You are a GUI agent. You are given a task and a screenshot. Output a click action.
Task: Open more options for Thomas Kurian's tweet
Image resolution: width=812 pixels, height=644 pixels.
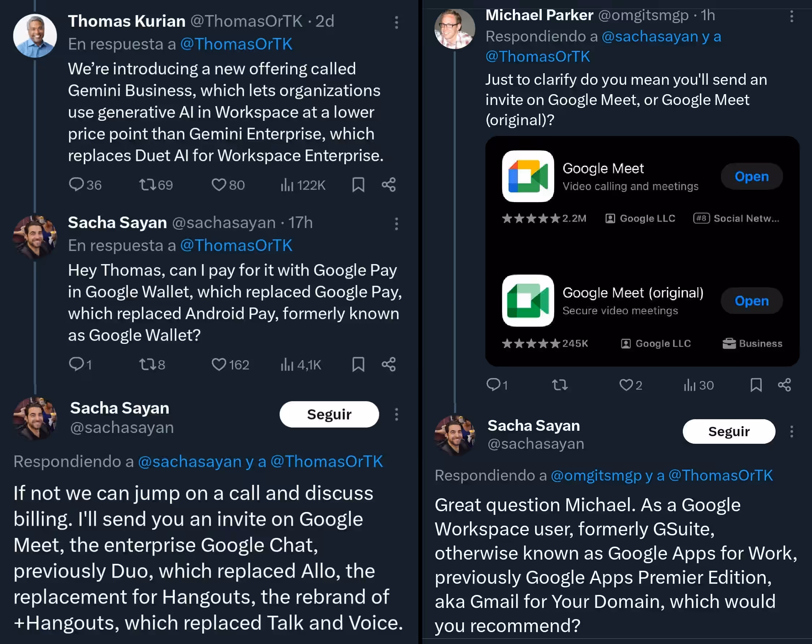click(396, 22)
